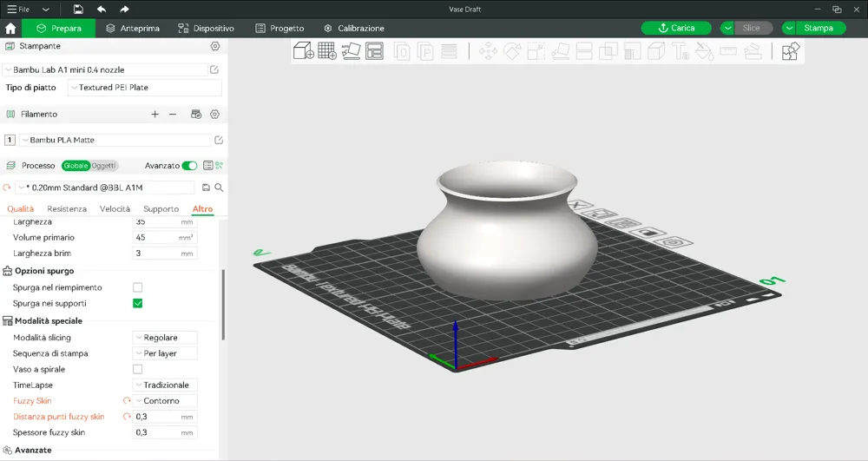Select the Lay on face tool
Screen dimensions: 868x461
(x=560, y=51)
